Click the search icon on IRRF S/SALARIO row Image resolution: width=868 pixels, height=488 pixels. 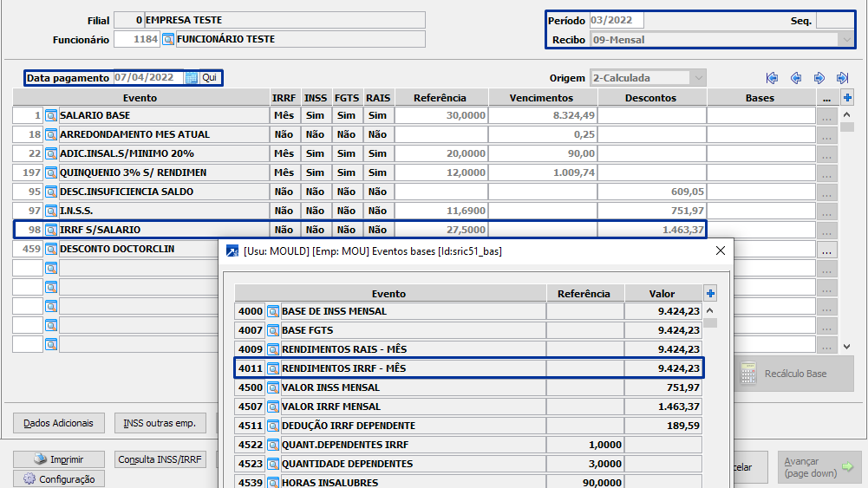click(51, 230)
